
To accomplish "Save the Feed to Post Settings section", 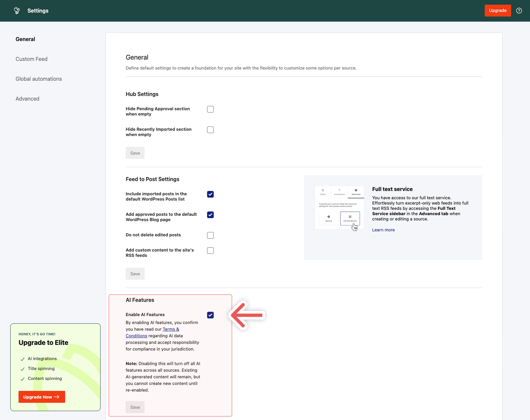I will coord(135,274).
